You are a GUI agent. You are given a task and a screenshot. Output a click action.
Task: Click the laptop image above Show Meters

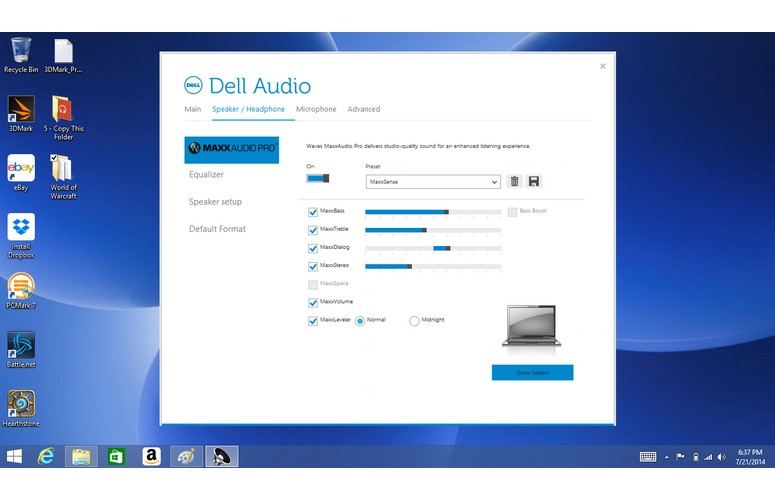[x=531, y=326]
